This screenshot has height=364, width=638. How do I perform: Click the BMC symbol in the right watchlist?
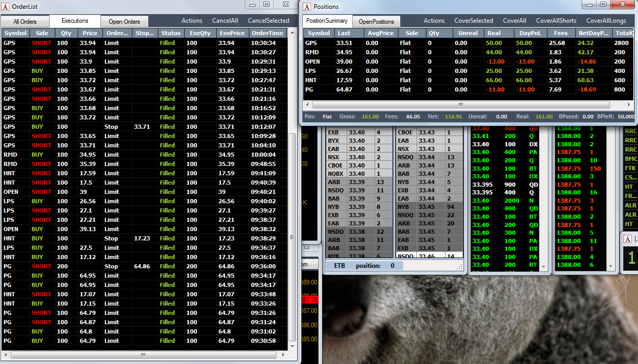click(631, 159)
